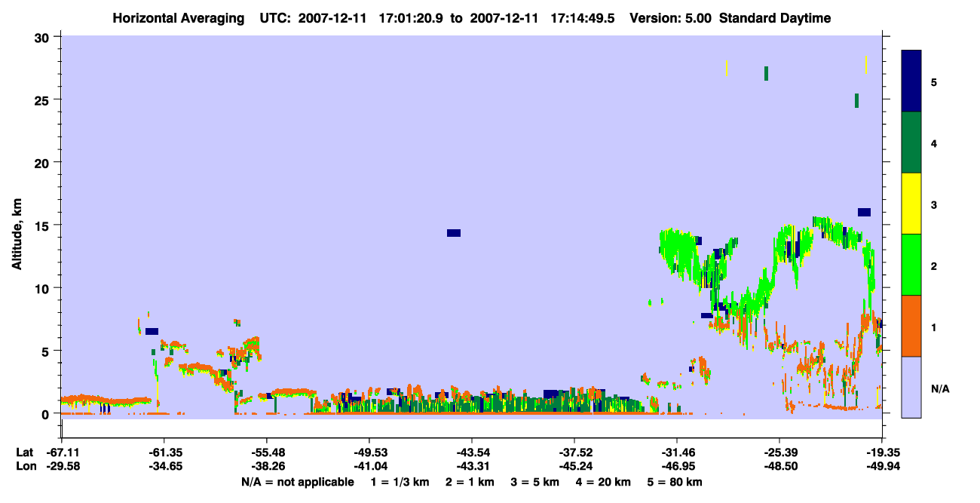The image size is (980, 503).
Task: Click the yellow colorbar segment labeled 3
Action: point(911,204)
